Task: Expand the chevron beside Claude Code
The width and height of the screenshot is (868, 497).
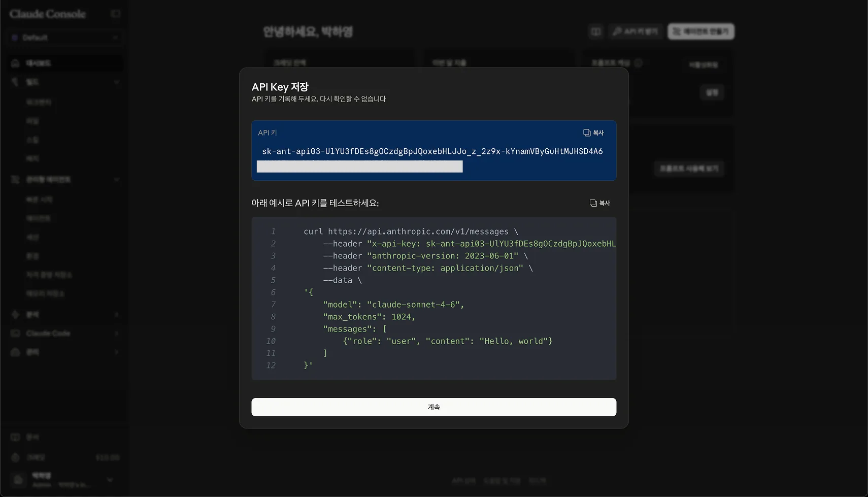Action: coord(116,334)
